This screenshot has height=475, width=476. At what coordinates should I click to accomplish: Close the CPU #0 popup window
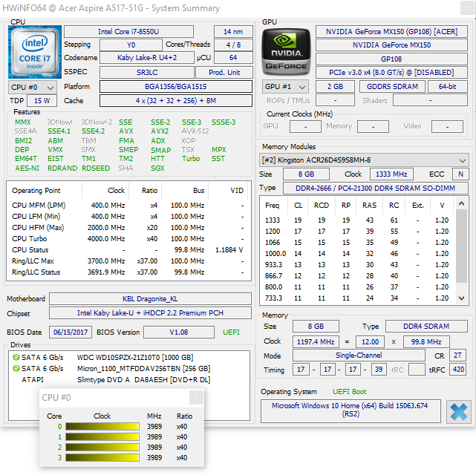coord(196,397)
